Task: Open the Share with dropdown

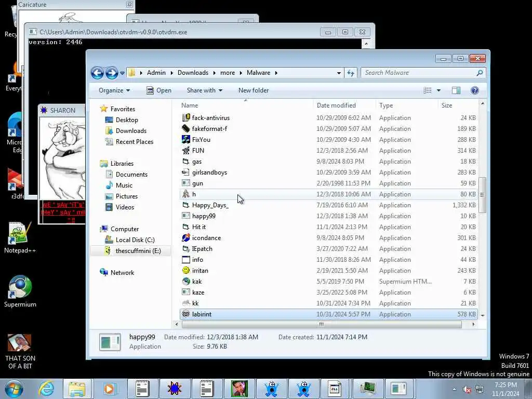Action: tap(205, 90)
